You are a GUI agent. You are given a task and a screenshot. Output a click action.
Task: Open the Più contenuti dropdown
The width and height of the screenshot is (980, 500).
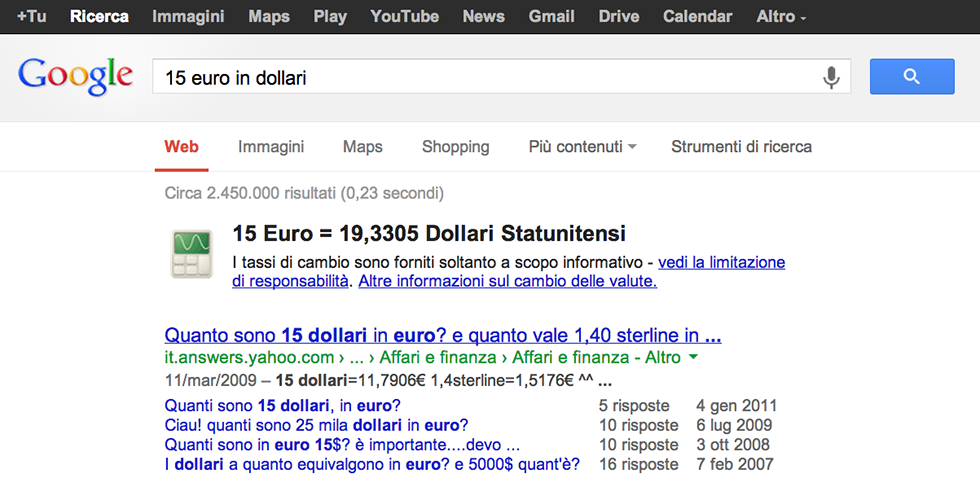pos(582,147)
